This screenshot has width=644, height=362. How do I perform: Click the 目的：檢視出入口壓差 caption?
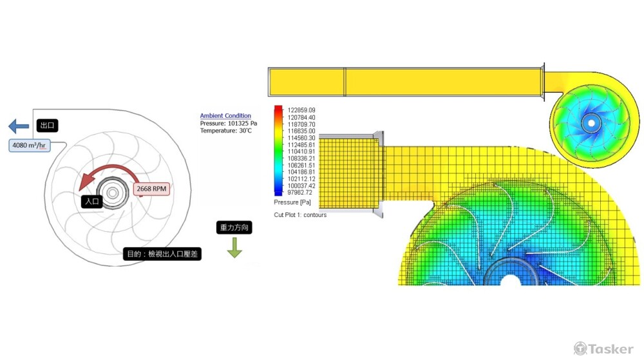point(163,254)
